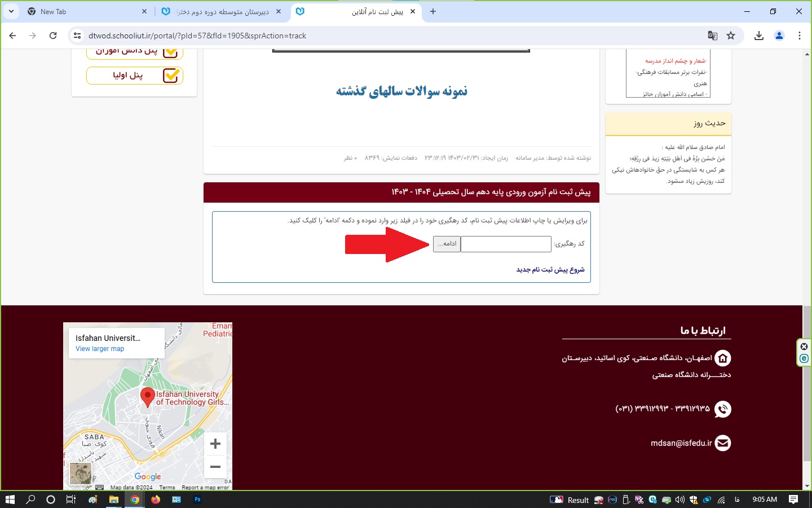The height and width of the screenshot is (508, 812).
Task: Open Firefox from the Windows taskbar
Action: [156, 500]
